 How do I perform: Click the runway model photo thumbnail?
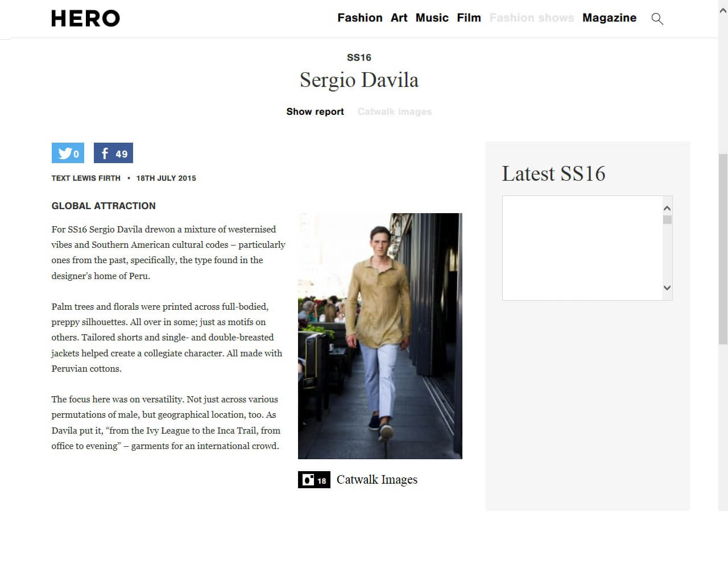[x=380, y=336]
